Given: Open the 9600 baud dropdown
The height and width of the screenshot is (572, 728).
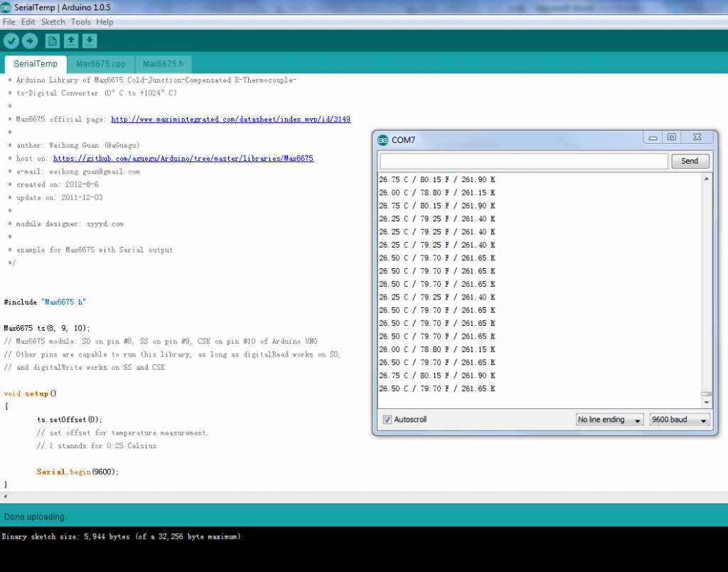Looking at the screenshot, I should point(679,420).
